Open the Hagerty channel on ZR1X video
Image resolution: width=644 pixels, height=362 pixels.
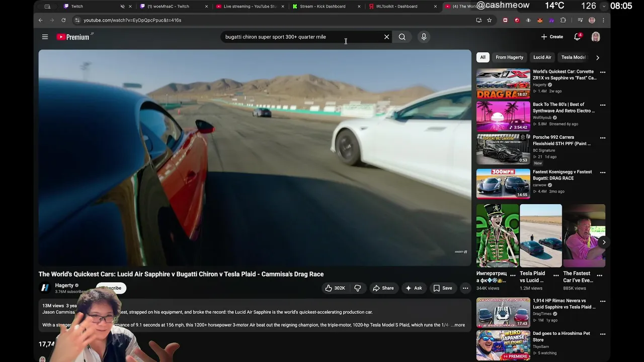click(x=539, y=84)
